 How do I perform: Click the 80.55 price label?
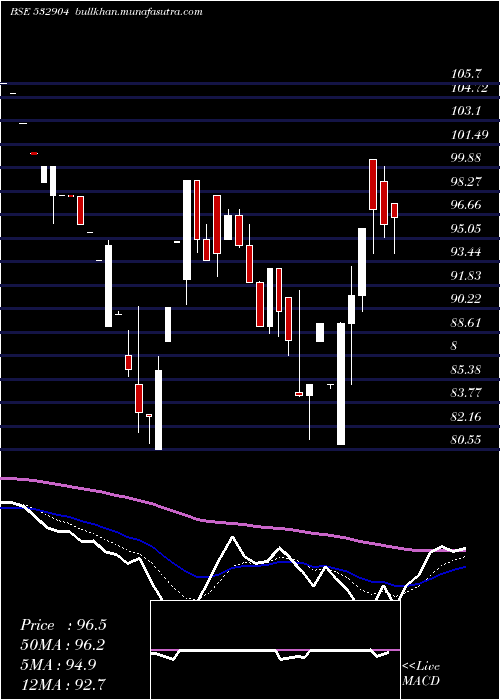[466, 440]
